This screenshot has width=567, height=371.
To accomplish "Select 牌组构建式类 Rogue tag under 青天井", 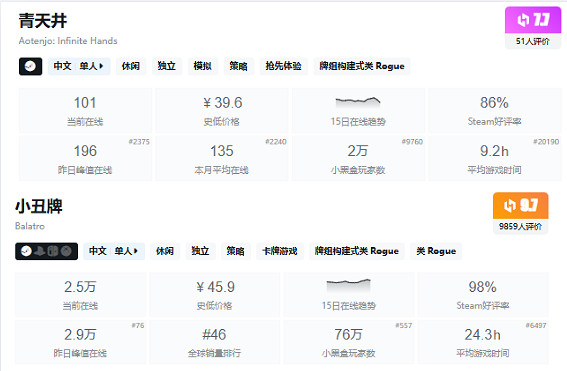I will coord(362,66).
